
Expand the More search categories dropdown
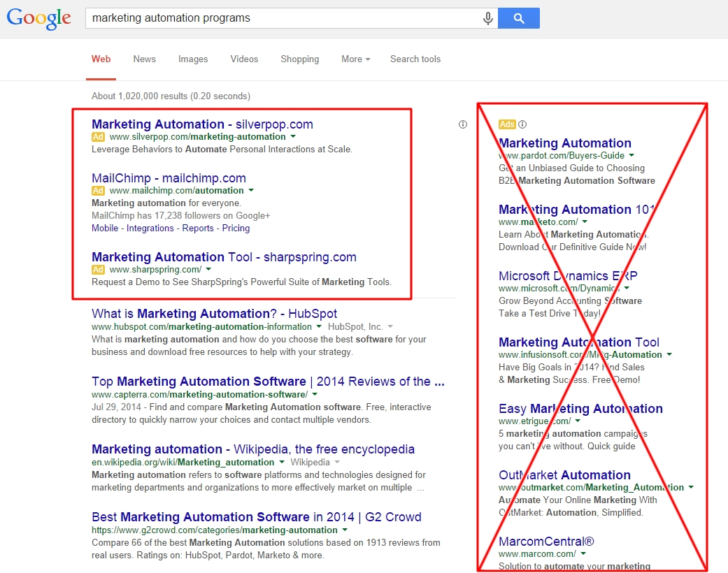(x=355, y=59)
